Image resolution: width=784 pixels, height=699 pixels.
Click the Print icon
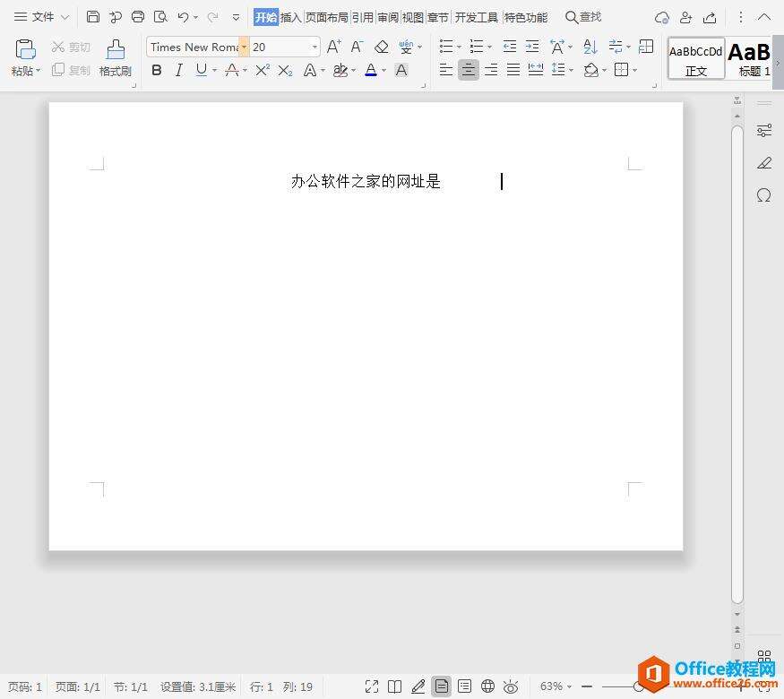pos(138,17)
